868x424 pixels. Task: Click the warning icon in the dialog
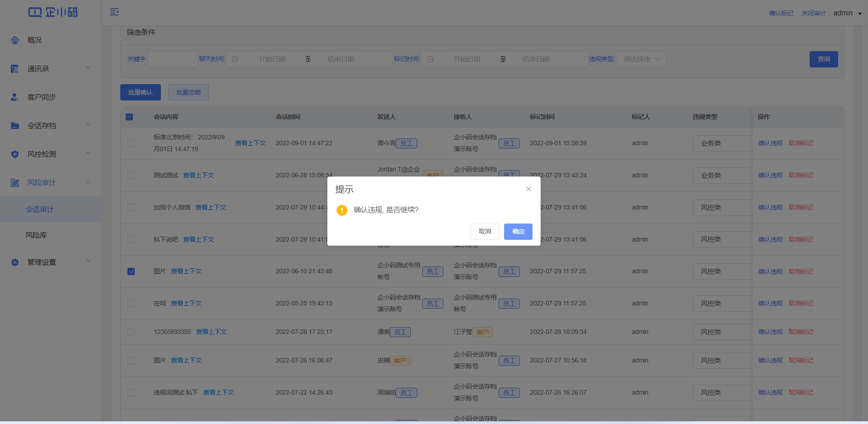342,210
